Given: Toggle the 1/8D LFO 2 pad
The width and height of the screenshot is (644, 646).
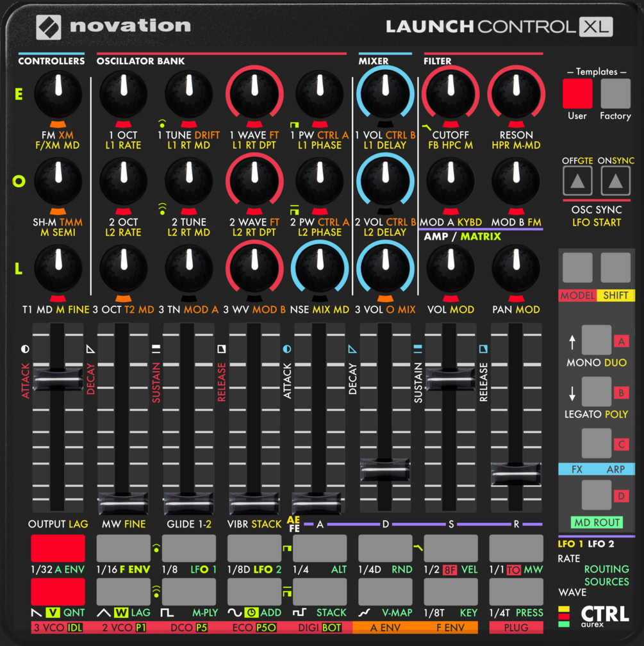Looking at the screenshot, I should click(x=254, y=549).
